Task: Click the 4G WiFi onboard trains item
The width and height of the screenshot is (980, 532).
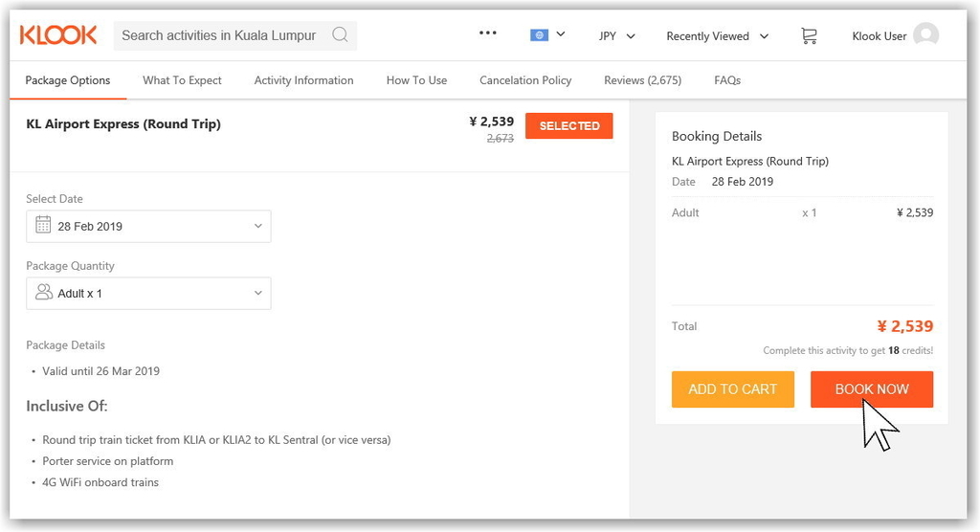Action: point(100,482)
